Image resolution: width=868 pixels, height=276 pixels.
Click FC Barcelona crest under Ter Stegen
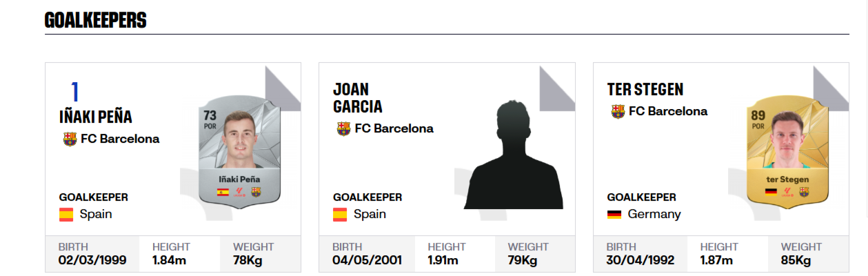click(618, 111)
